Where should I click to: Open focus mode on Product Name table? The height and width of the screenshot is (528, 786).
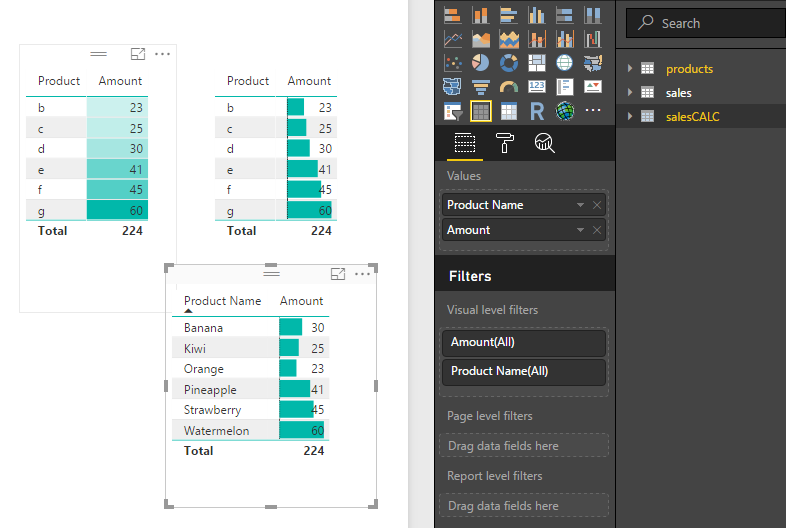[x=338, y=274]
